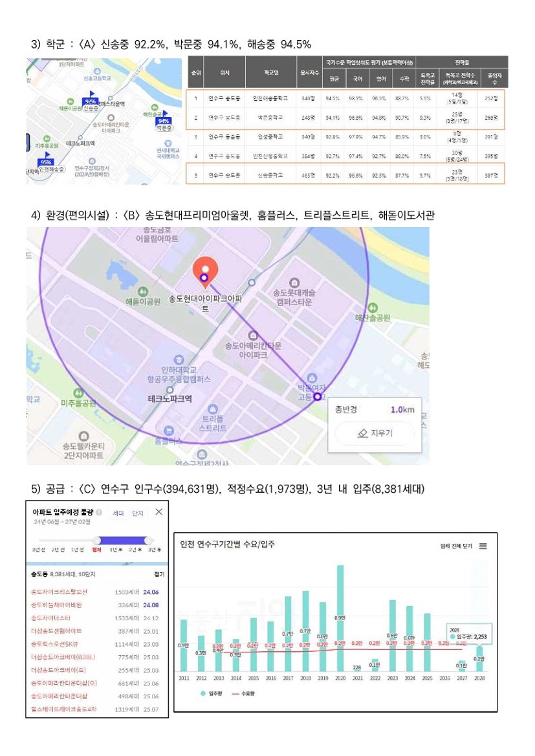535x756 pixels.
Task: Click the 24.08 move-in date
Action: click(151, 605)
